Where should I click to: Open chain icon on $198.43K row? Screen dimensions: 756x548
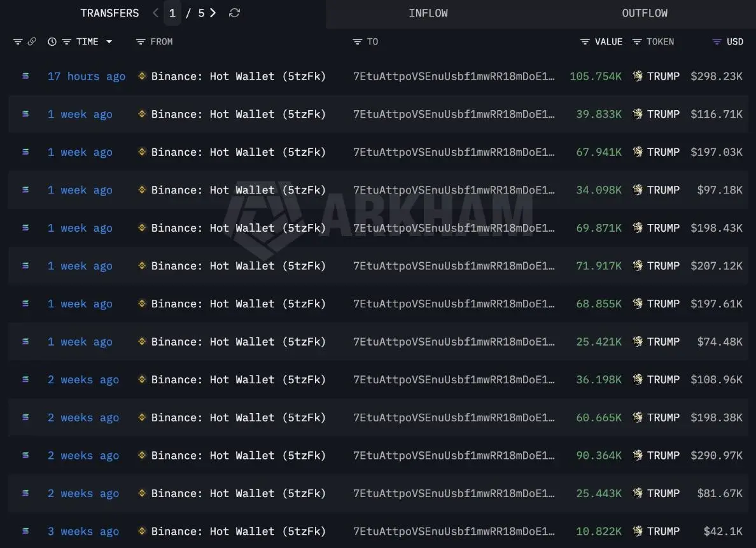pos(25,228)
